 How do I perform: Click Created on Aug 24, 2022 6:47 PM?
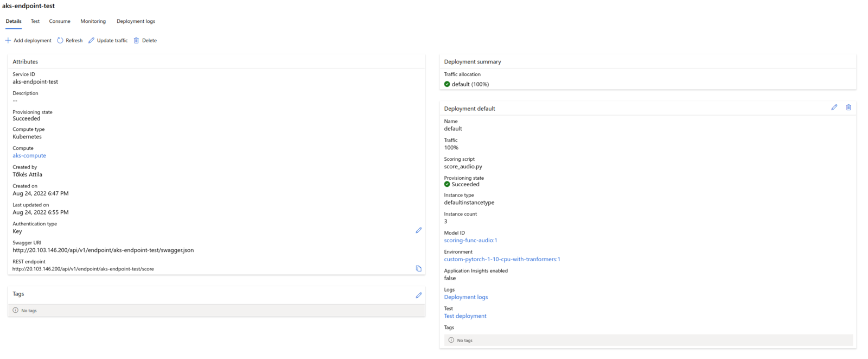41,193
